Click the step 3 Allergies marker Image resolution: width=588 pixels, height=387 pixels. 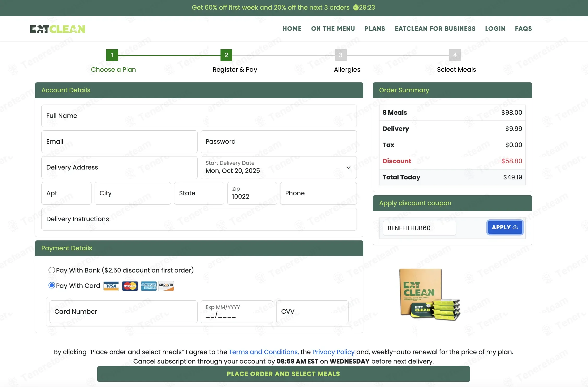[340, 55]
